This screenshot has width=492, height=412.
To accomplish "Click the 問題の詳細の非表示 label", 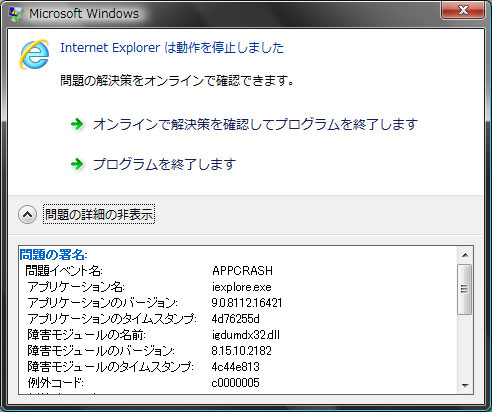I will click(99, 214).
